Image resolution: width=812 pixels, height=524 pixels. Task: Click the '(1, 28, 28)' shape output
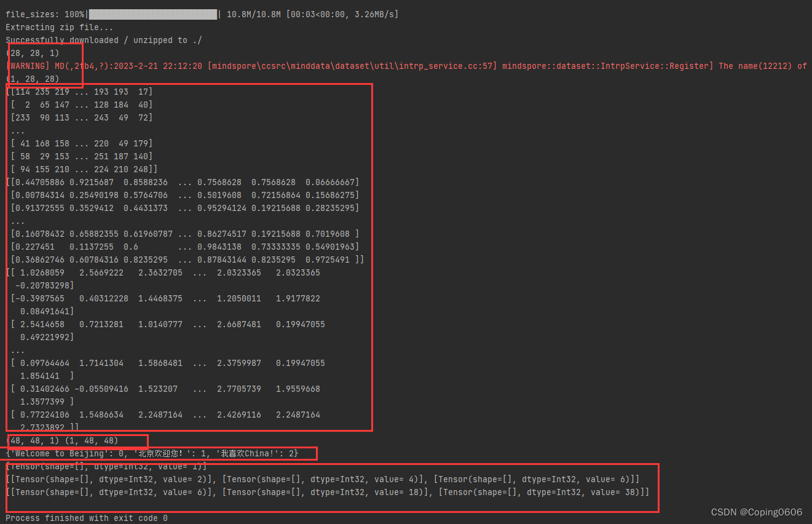[x=33, y=79]
